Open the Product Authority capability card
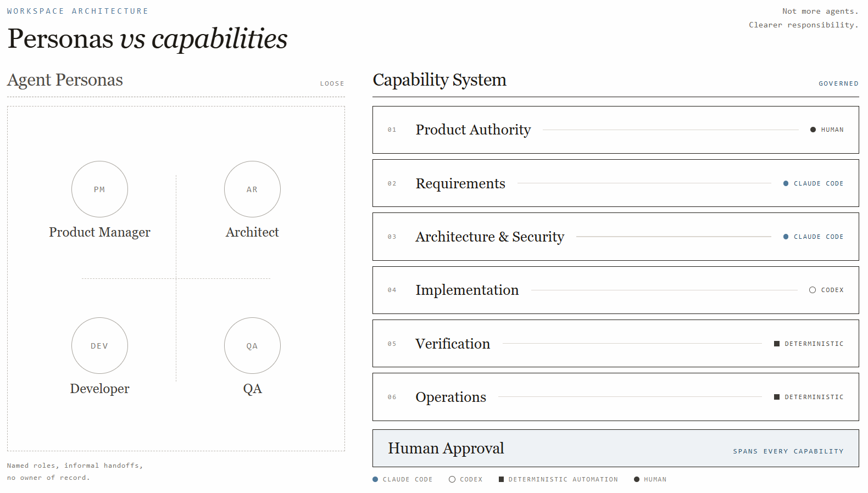 click(x=615, y=130)
